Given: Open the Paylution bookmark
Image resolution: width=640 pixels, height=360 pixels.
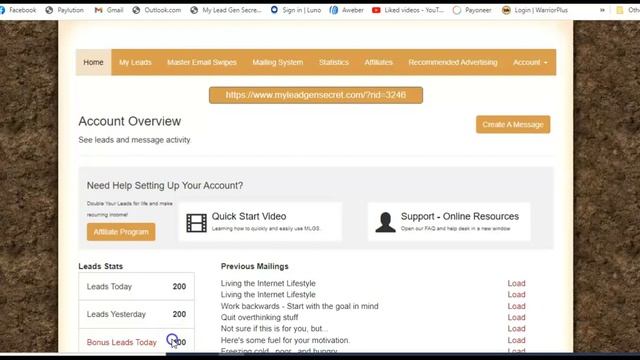Looking at the screenshot, I should point(64,10).
